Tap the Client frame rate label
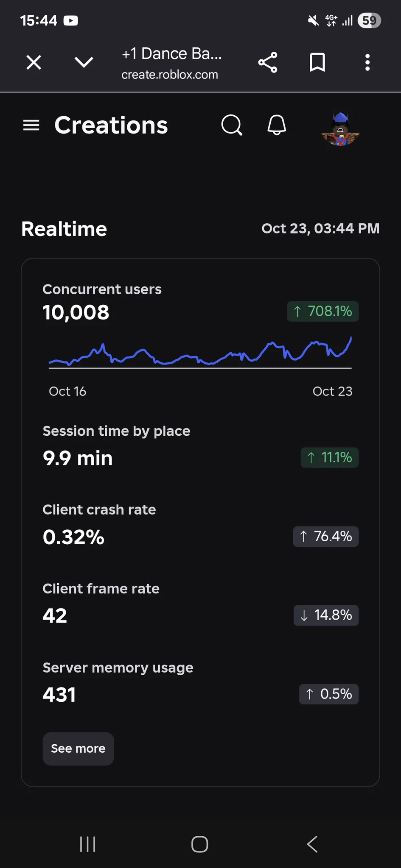401x868 pixels. coord(101,589)
